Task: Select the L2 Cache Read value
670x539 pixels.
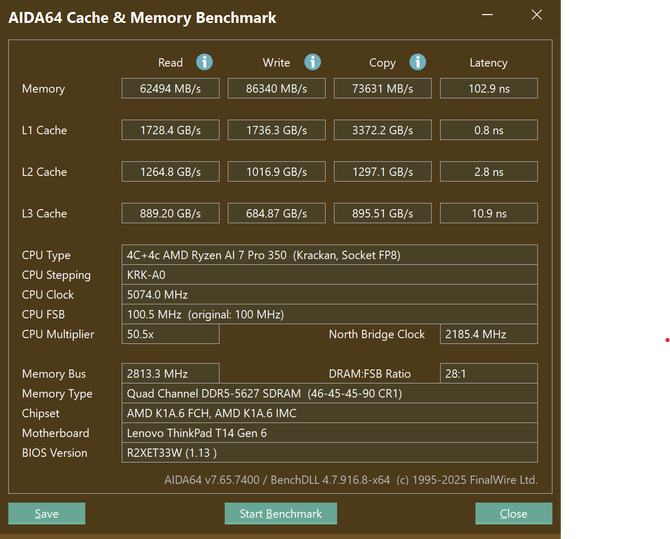Action: 170,172
